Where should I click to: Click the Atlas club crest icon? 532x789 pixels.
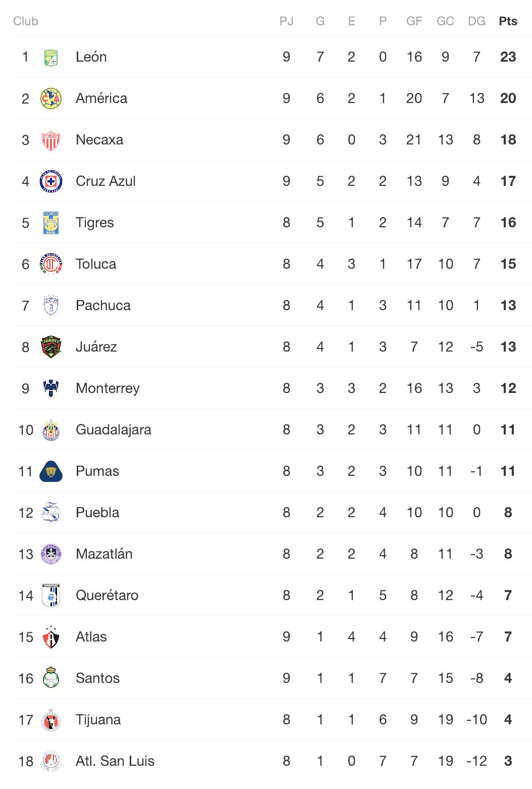point(51,637)
